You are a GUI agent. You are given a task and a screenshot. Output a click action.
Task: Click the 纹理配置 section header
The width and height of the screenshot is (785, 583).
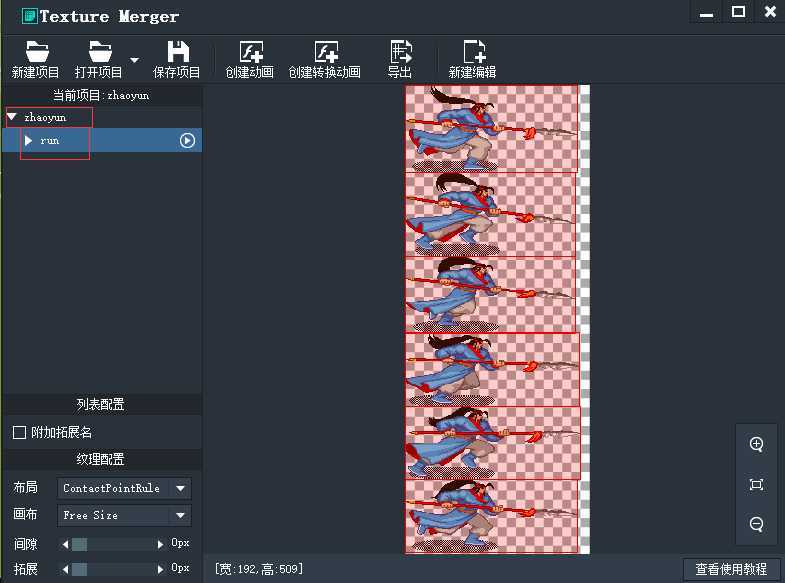pyautogui.click(x=101, y=459)
